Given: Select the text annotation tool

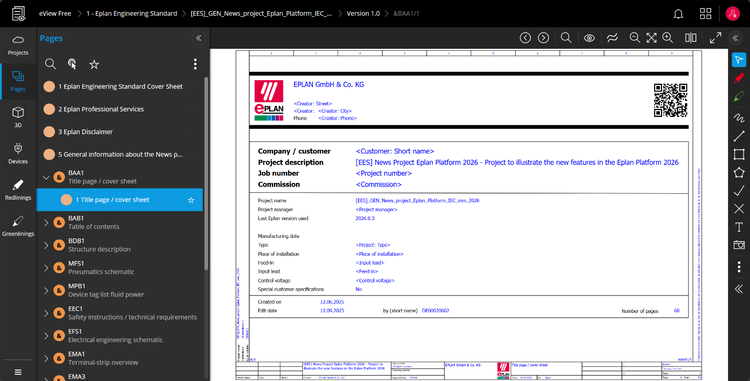Looking at the screenshot, I should coord(739,227).
